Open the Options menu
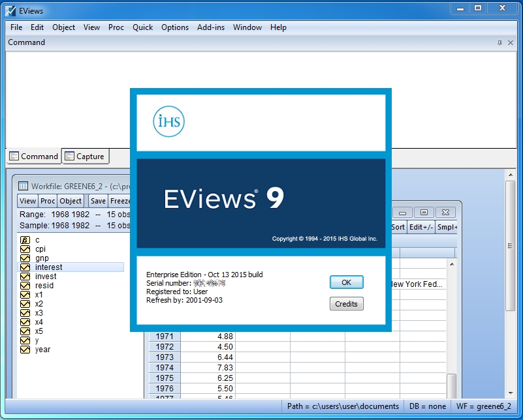 [x=175, y=27]
